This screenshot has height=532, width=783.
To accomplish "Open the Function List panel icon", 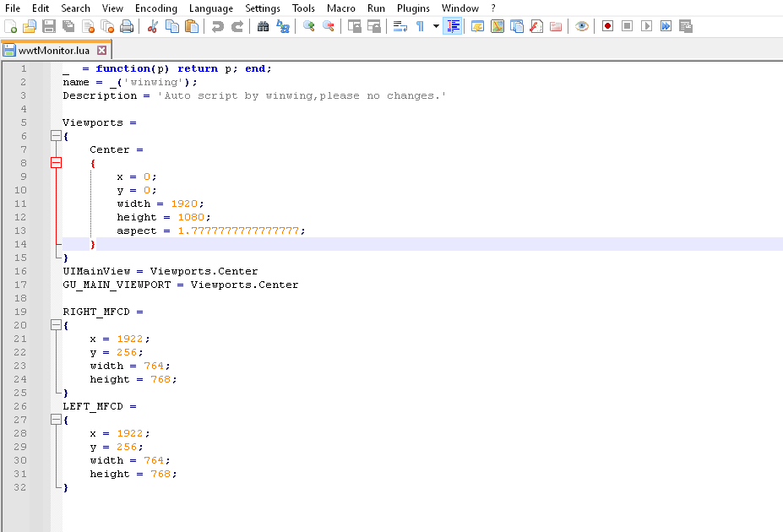I will click(536, 26).
